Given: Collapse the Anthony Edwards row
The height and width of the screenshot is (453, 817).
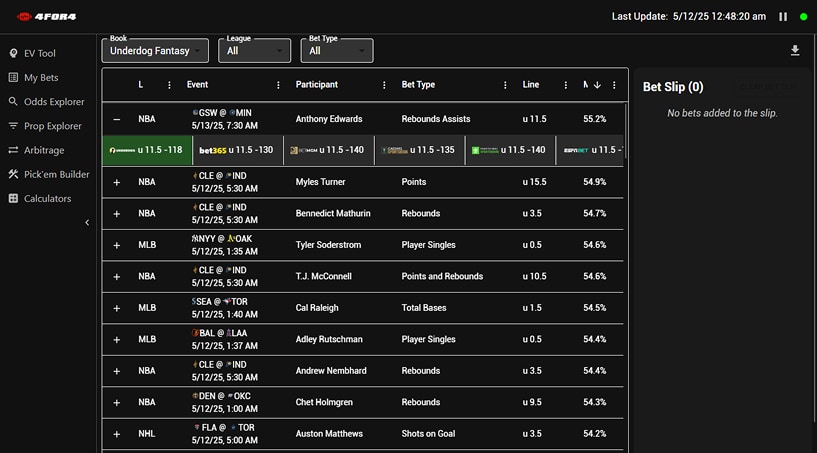Looking at the screenshot, I should [117, 119].
